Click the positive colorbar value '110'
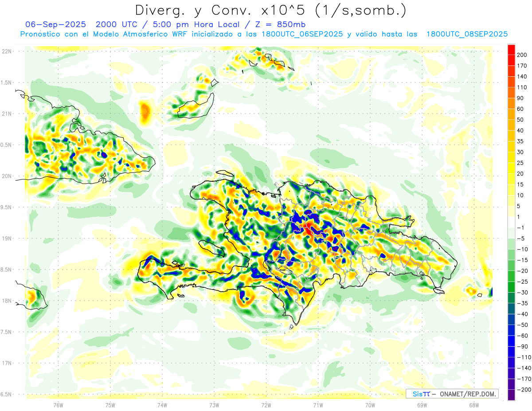 [x=522, y=87]
